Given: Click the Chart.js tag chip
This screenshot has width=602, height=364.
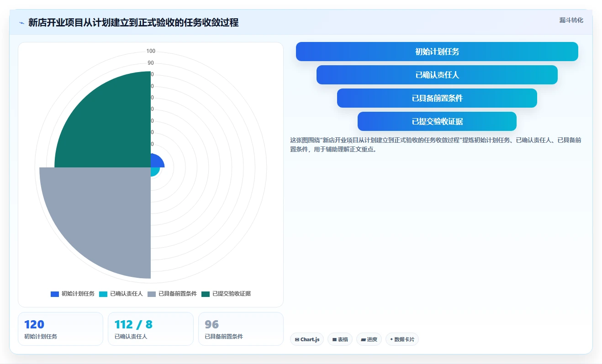Looking at the screenshot, I should [307, 339].
